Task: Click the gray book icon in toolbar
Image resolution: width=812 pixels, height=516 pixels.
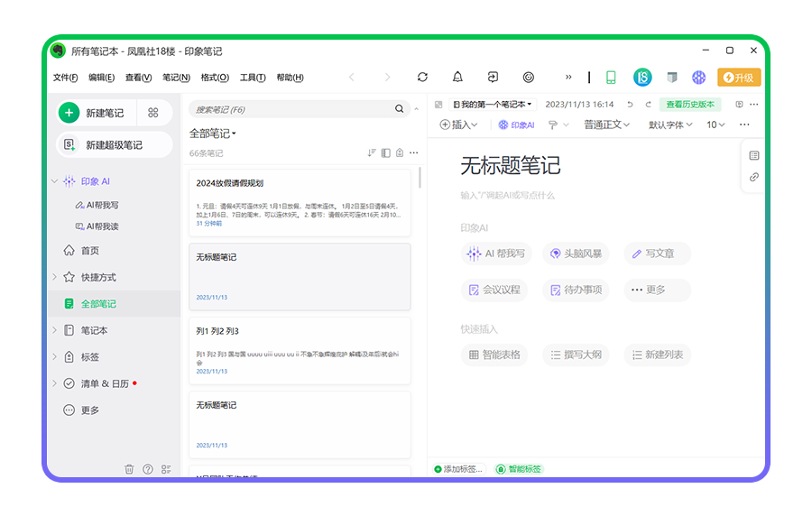Action: tap(671, 77)
